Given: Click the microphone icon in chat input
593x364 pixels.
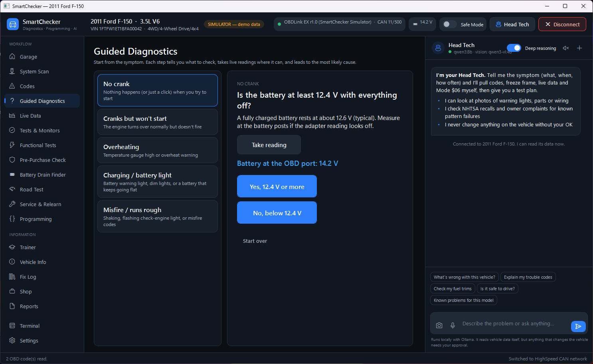Looking at the screenshot, I should pos(453,325).
